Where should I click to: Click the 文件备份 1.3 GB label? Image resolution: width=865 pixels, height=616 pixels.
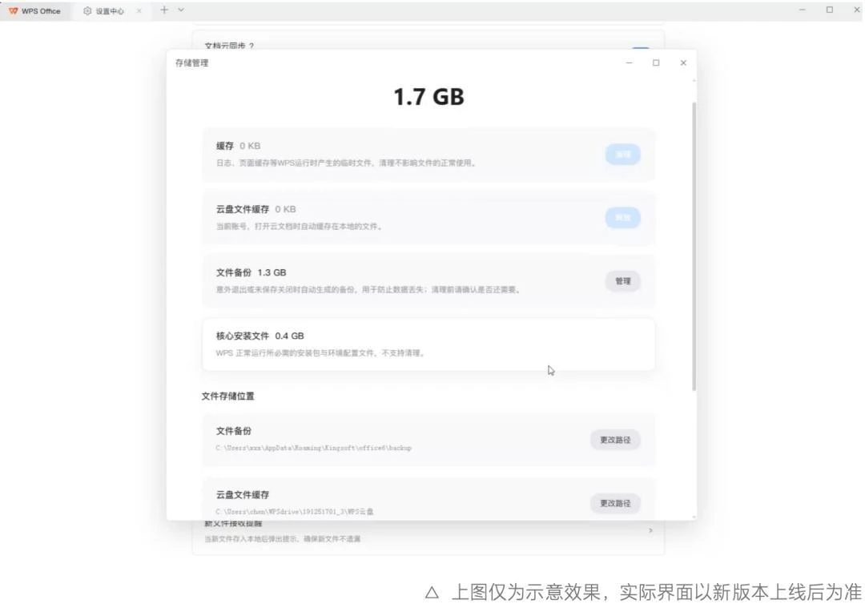[251, 272]
